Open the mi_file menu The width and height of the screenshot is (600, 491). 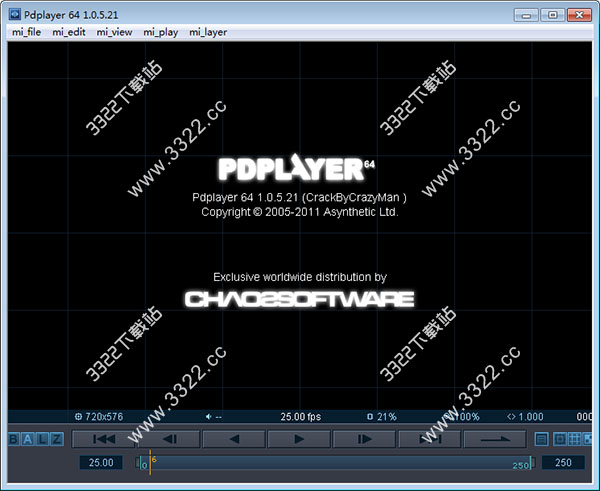coord(26,32)
